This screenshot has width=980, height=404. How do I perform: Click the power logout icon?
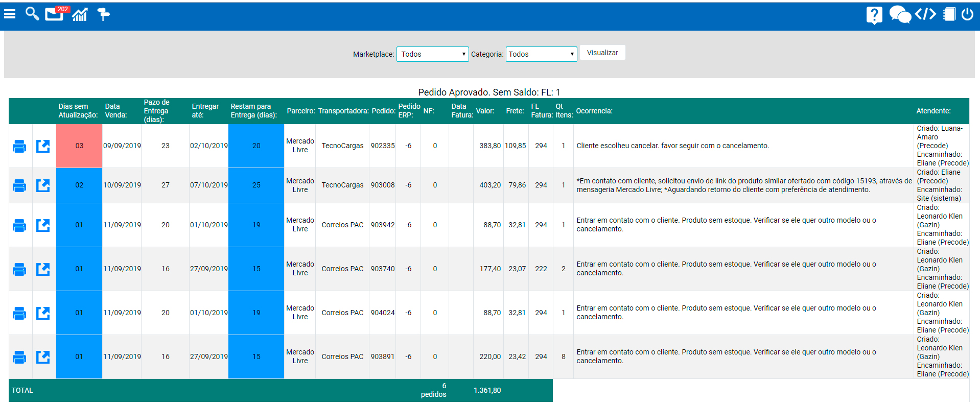(x=967, y=14)
